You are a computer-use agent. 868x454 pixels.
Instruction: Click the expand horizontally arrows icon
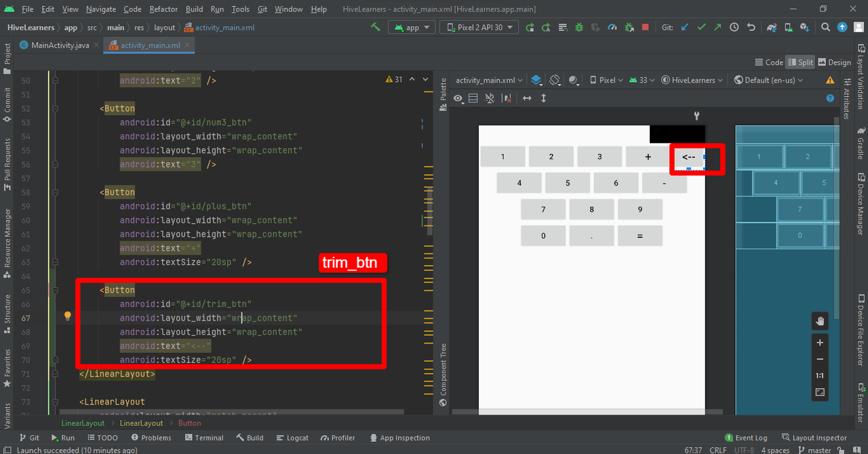click(x=527, y=98)
